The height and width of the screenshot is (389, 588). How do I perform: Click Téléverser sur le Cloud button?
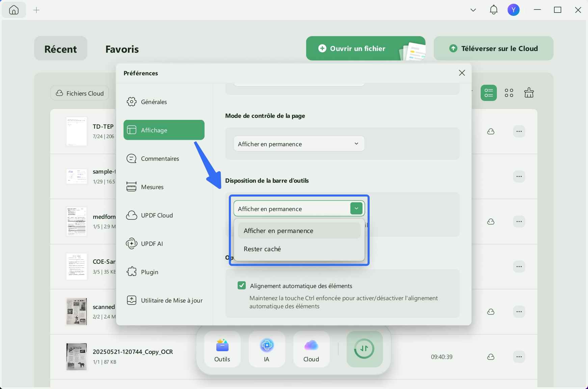coord(493,48)
